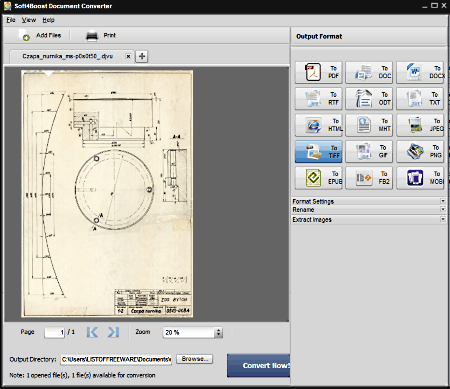Select the To PNG format icon
Screen dimensions: 450x389
[420, 152]
